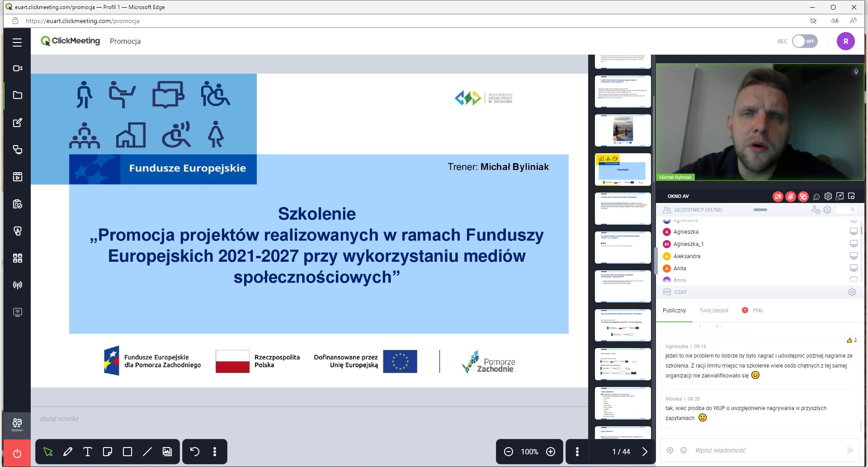868x467 pixels.
Task: Open participants list settings gear
Action: click(827, 210)
